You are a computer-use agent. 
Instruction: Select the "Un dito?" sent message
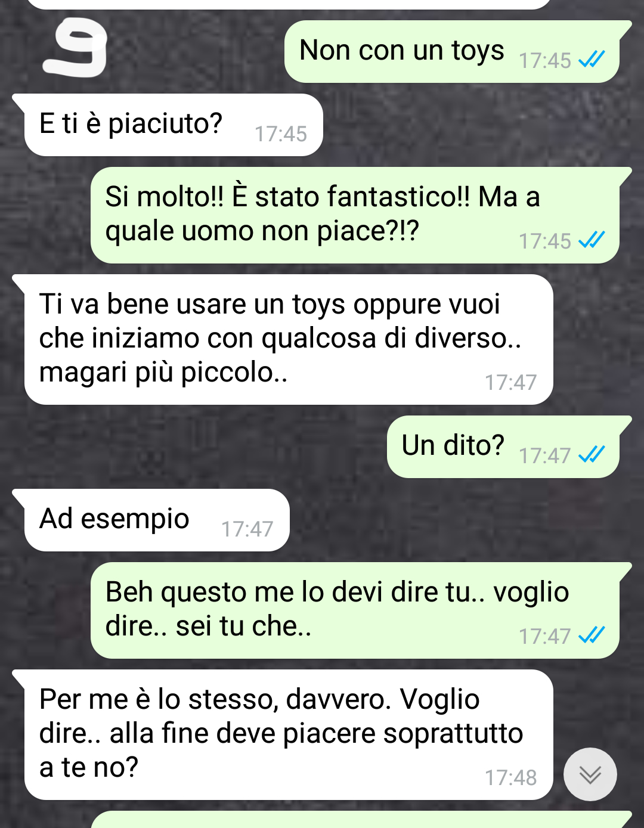click(509, 446)
